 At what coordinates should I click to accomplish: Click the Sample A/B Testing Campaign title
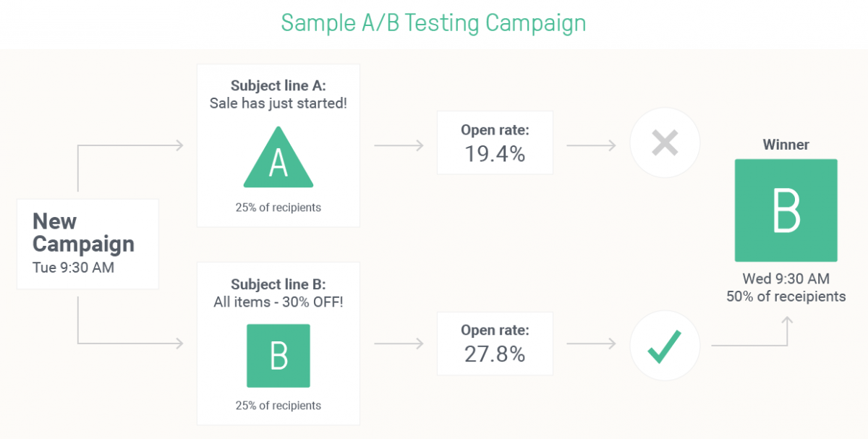click(x=433, y=23)
